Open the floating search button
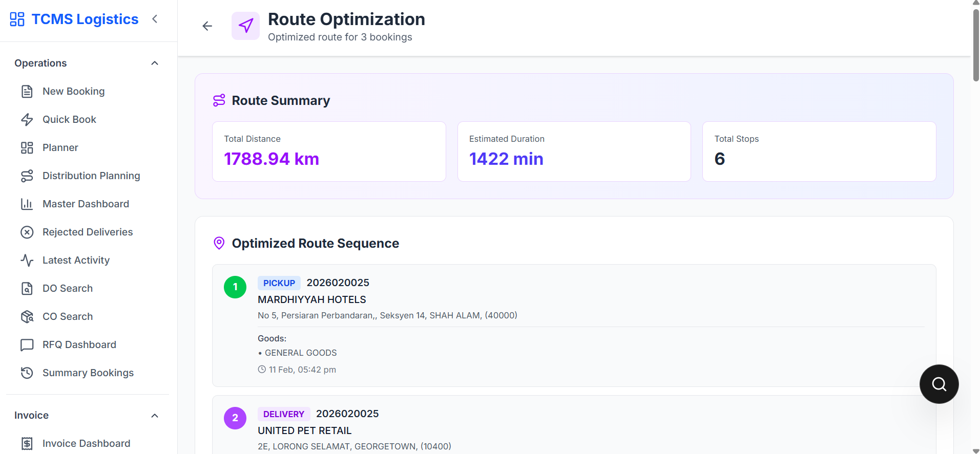The height and width of the screenshot is (454, 980). (939, 384)
